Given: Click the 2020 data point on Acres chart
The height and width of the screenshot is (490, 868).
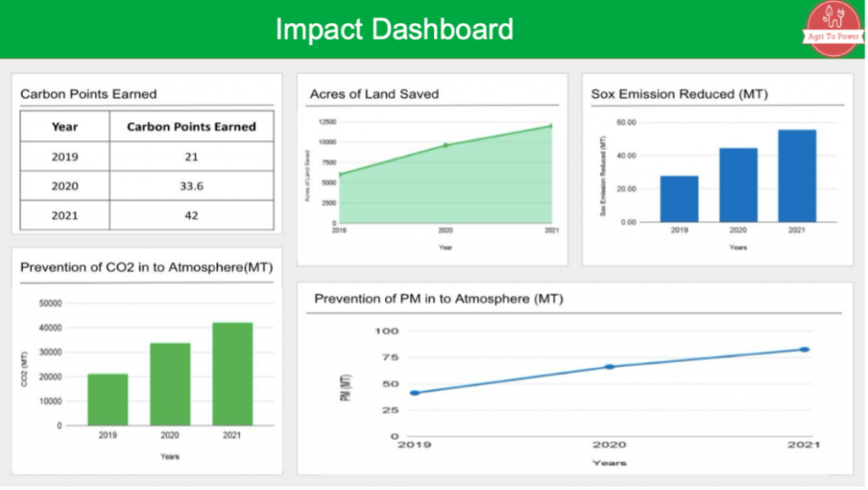Looking at the screenshot, I should [445, 144].
